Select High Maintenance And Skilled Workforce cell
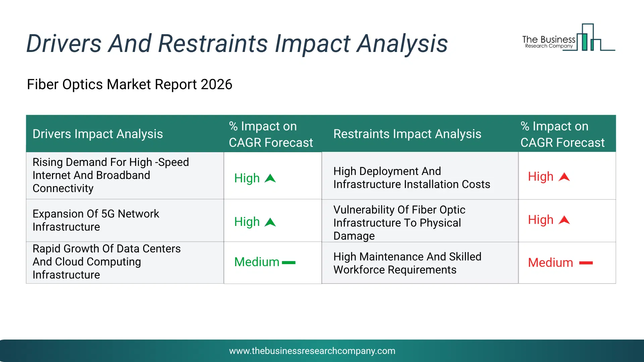Viewport: 644px width, 362px height. [x=420, y=263]
